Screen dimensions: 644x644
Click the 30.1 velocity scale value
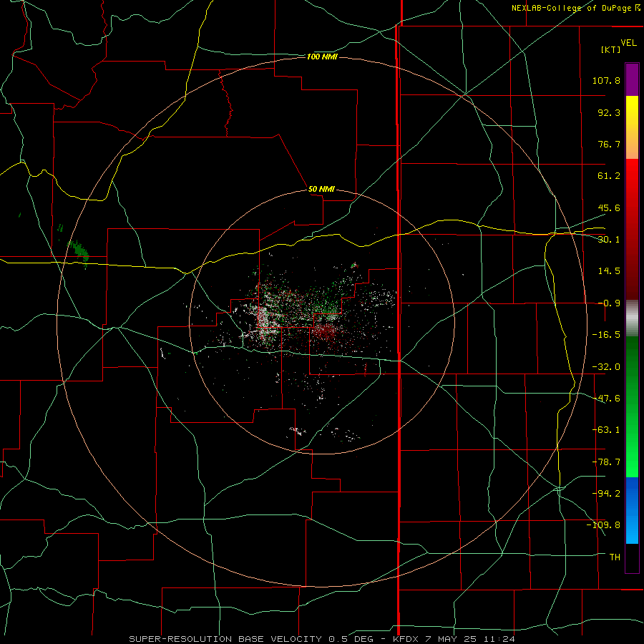tap(609, 240)
